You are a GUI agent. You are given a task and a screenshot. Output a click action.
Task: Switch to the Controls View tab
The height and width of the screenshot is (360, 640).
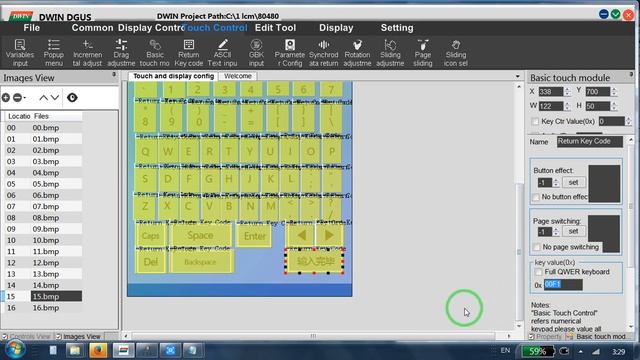pos(27,336)
